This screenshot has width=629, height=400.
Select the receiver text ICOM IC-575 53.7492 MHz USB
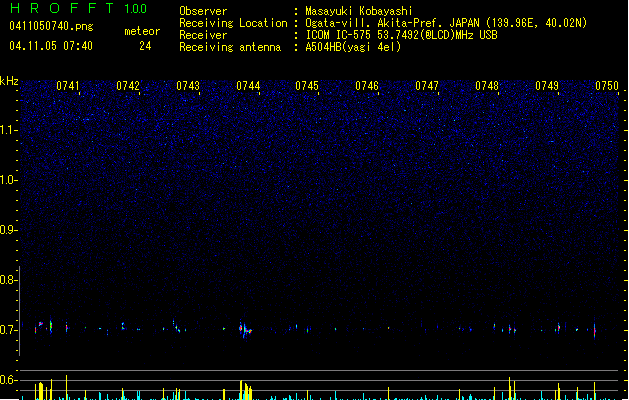[x=402, y=35]
